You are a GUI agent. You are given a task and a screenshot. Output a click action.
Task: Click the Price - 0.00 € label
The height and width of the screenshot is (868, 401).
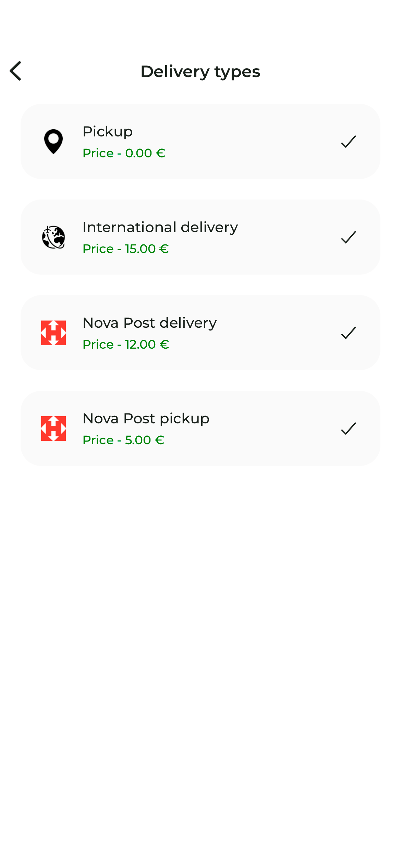124,153
